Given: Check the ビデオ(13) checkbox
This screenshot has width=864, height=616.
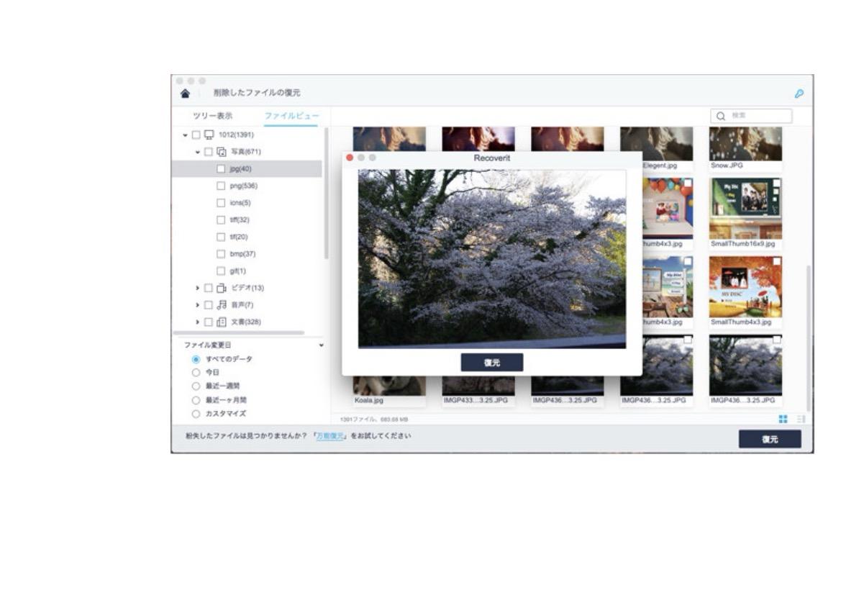Looking at the screenshot, I should (209, 288).
